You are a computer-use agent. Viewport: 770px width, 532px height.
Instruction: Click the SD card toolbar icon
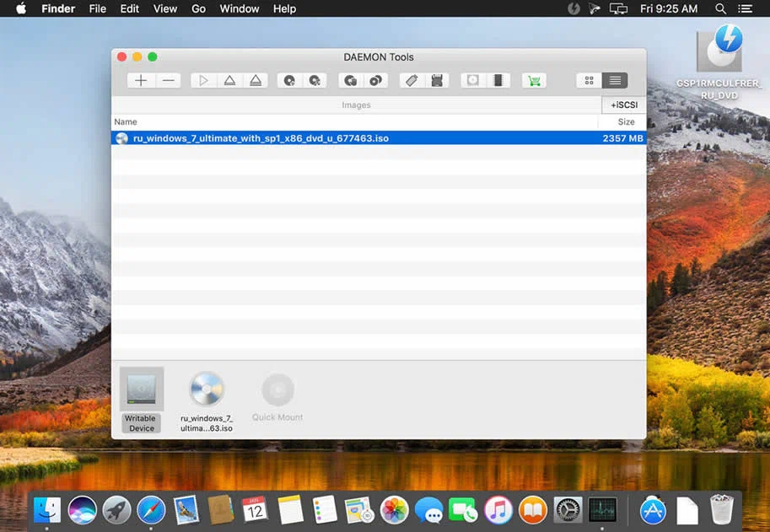437,80
